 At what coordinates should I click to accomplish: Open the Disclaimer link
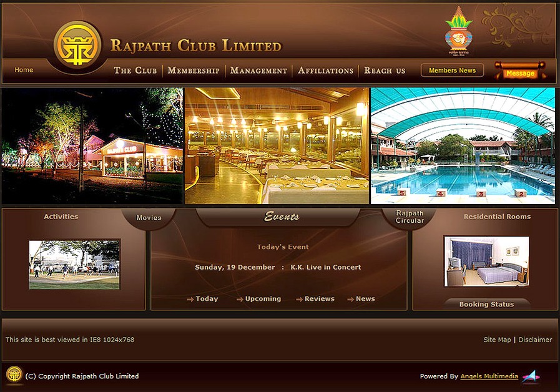[x=535, y=340]
